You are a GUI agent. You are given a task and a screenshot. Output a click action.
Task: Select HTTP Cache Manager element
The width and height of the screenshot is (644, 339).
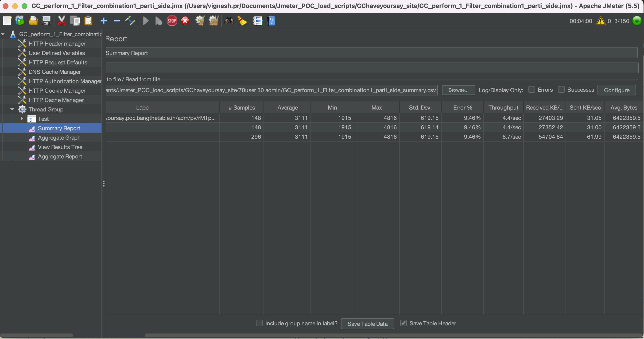pyautogui.click(x=56, y=100)
